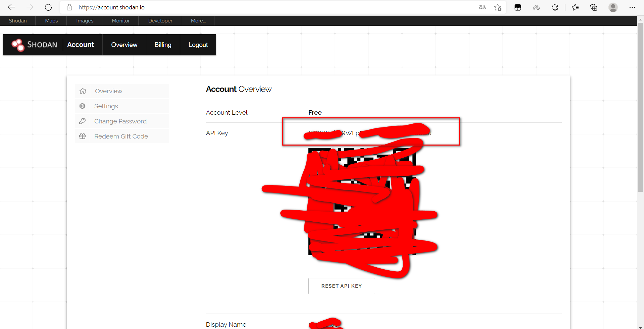Screen dimensions: 644x329
Task: Open the Favorites list icon
Action: coord(575,7)
